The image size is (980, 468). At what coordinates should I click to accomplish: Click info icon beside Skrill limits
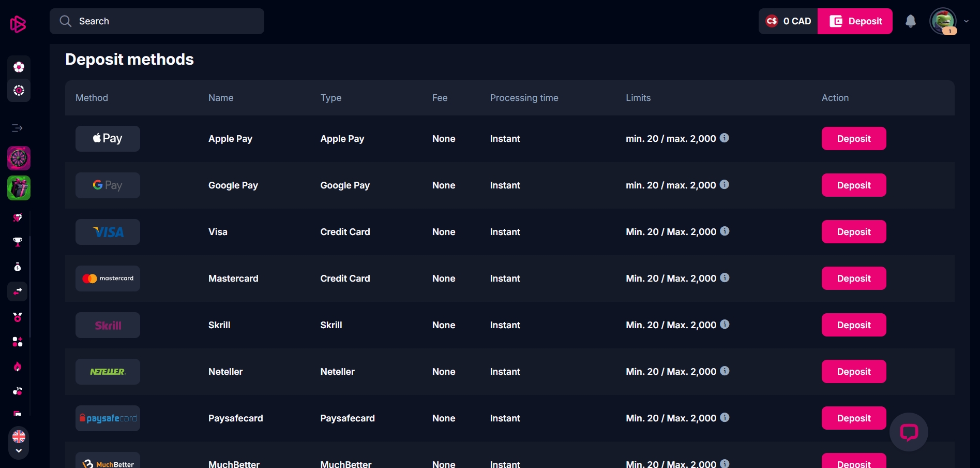[725, 324]
